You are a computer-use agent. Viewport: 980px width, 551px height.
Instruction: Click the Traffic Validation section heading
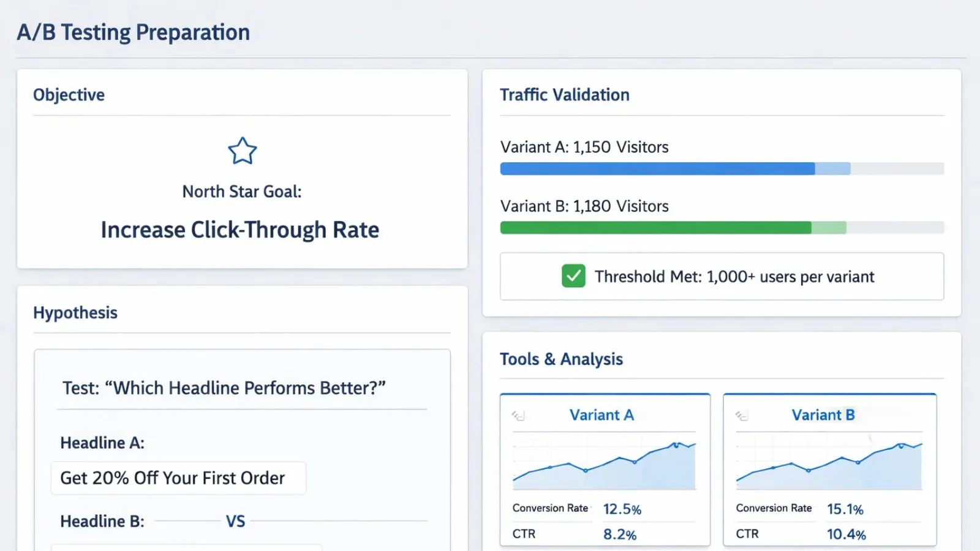click(x=564, y=95)
